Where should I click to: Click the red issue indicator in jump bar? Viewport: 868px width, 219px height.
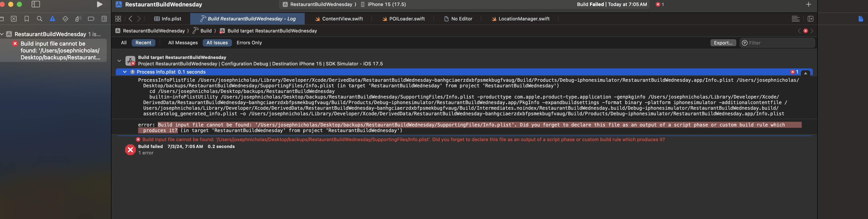(805, 31)
